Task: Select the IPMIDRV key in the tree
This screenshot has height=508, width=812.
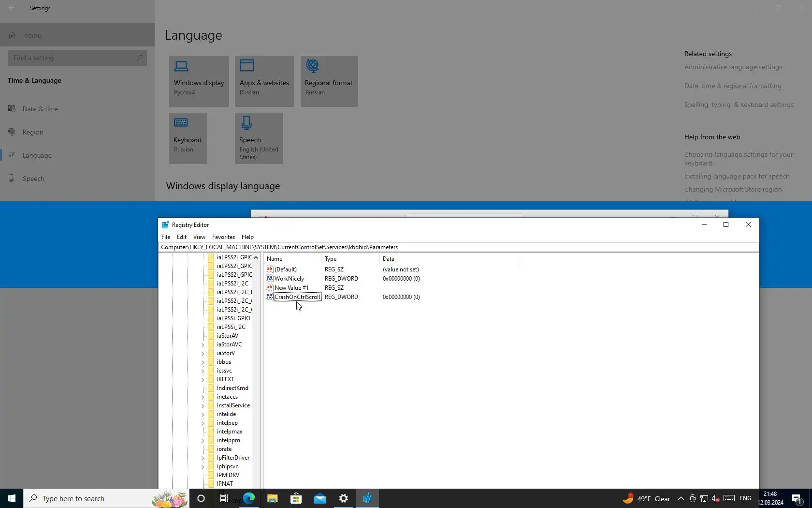Action: [x=228, y=475]
